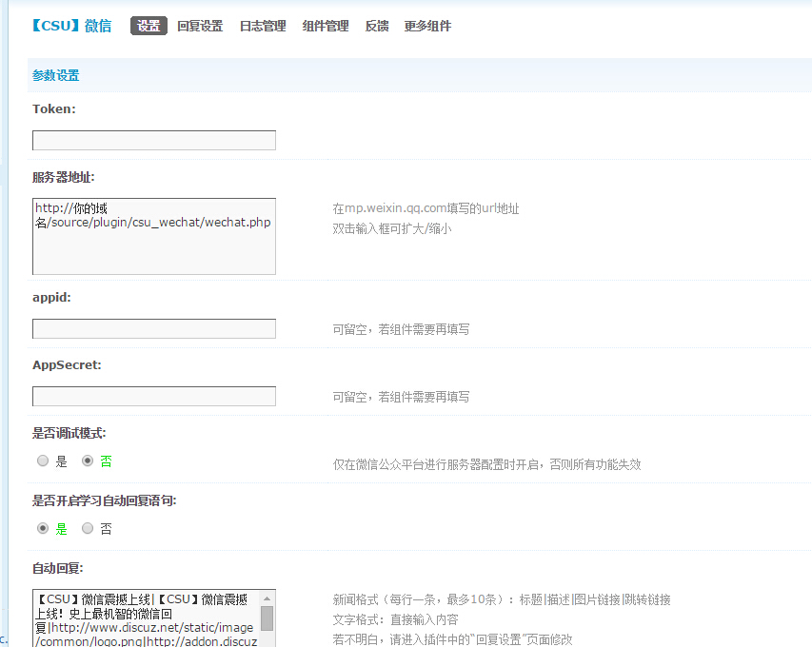812x647 pixels.
Task: Click the AppSecret hint 可留空，若组件需要再填写
Action: pos(401,397)
